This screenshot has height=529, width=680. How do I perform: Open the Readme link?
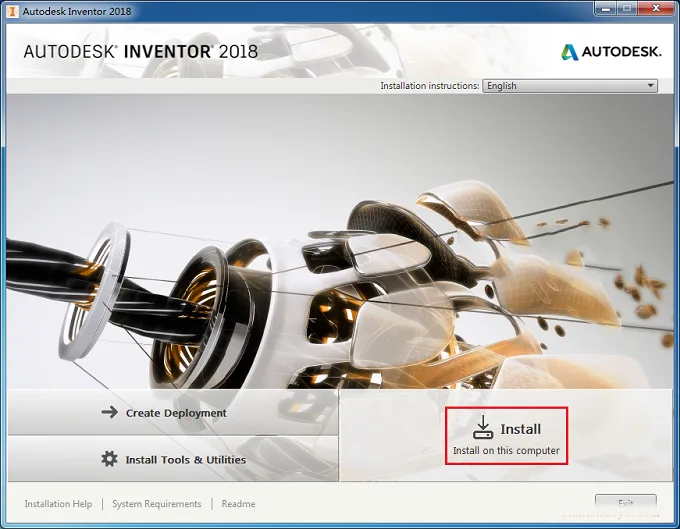[x=238, y=504]
